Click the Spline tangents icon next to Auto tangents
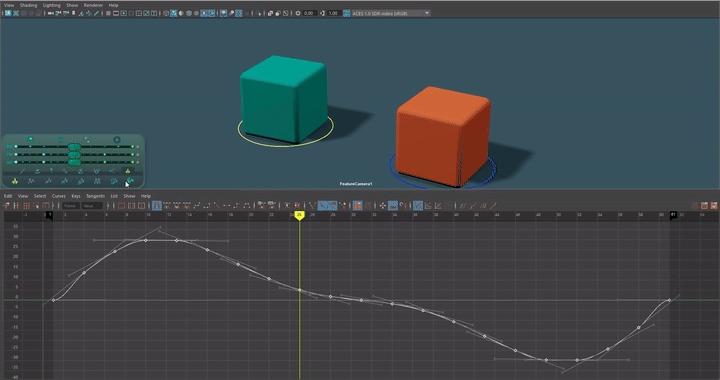The width and height of the screenshot is (720, 380). tap(168, 206)
